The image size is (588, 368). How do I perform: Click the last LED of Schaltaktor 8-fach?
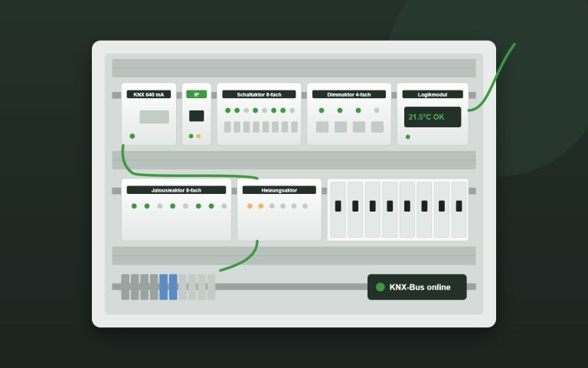pyautogui.click(x=292, y=110)
